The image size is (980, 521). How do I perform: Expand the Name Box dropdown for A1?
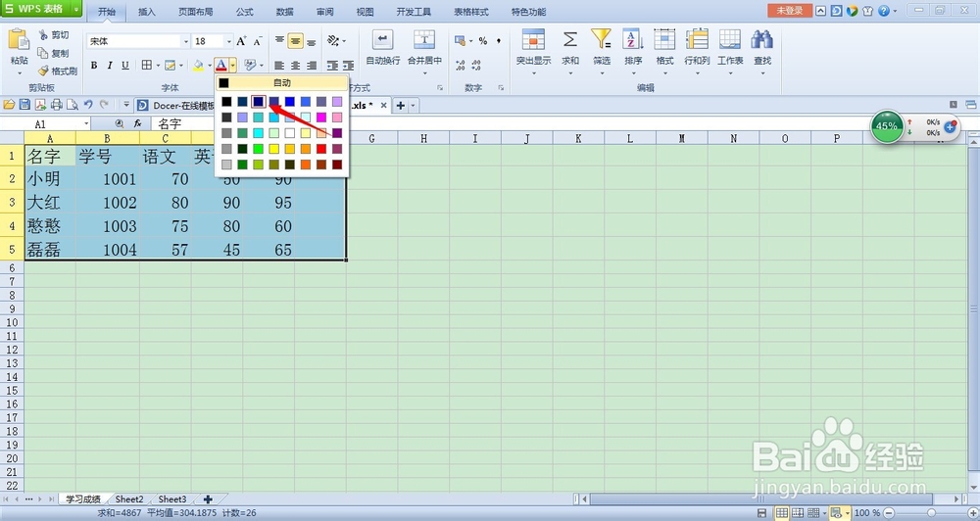click(86, 123)
